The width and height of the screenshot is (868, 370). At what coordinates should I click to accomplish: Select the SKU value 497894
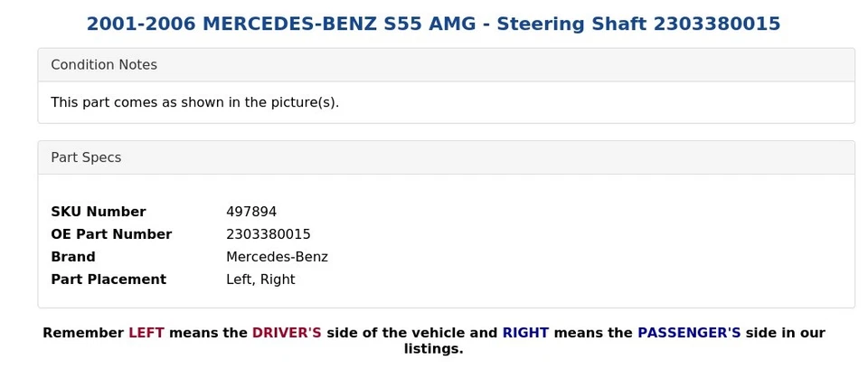point(251,212)
